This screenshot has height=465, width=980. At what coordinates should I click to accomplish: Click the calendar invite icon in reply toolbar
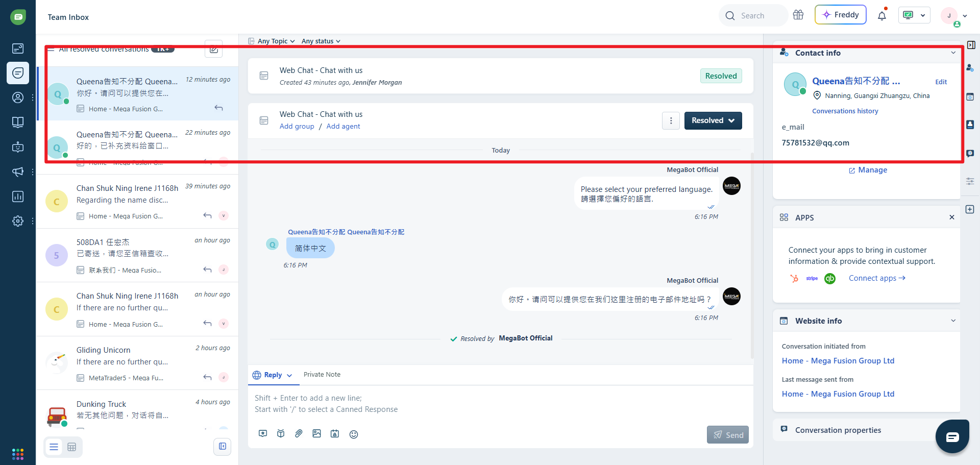click(335, 434)
